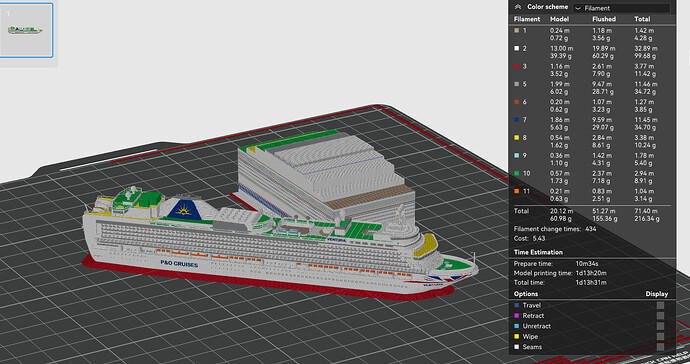
Task: Click the filament 3 red swatch
Action: click(x=517, y=66)
